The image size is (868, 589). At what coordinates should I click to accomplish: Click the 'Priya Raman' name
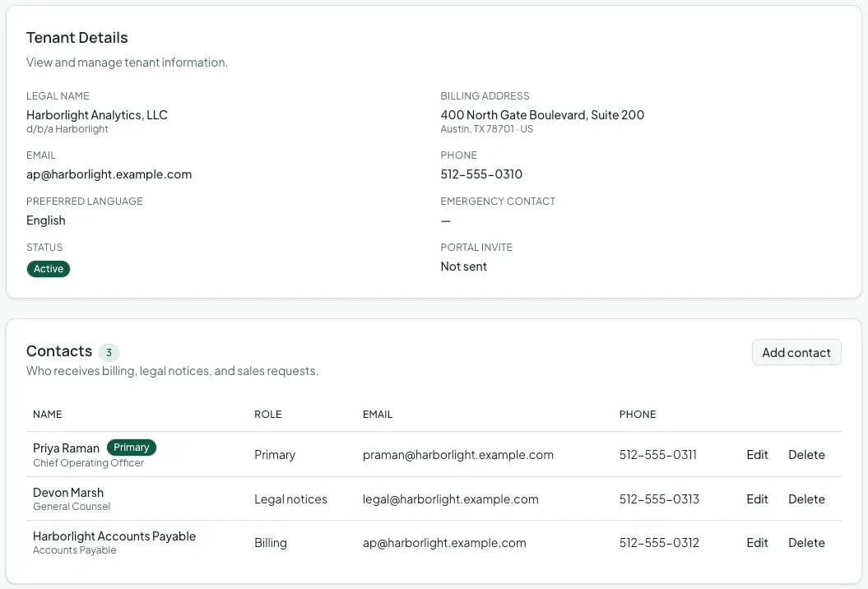(x=66, y=448)
